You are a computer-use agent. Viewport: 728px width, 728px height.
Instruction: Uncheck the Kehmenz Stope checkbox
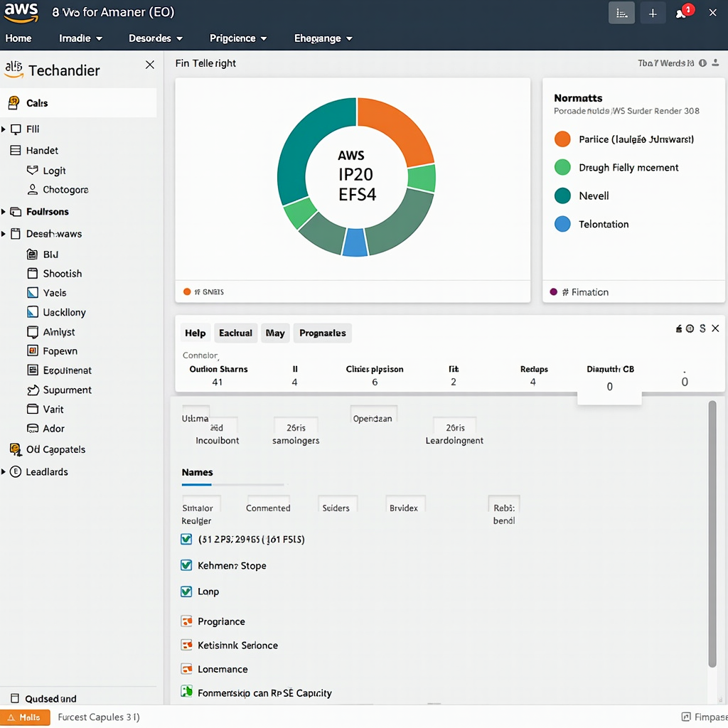tap(186, 565)
